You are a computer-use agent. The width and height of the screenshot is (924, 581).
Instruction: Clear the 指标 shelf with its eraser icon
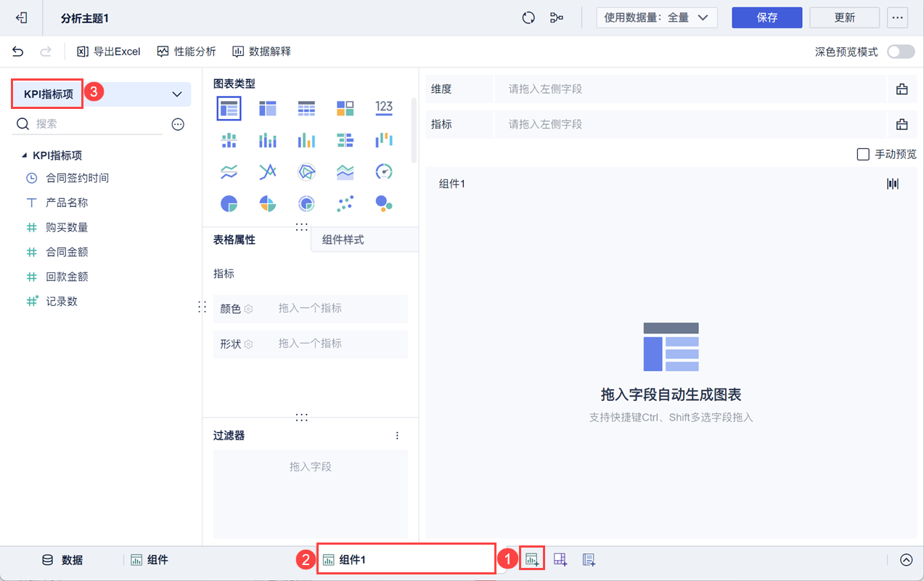coord(901,124)
